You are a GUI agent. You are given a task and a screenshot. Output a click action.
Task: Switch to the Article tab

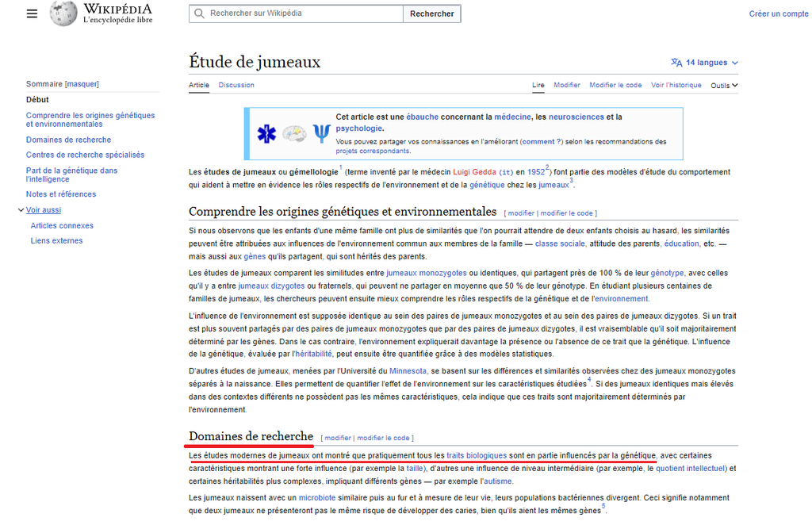(199, 85)
